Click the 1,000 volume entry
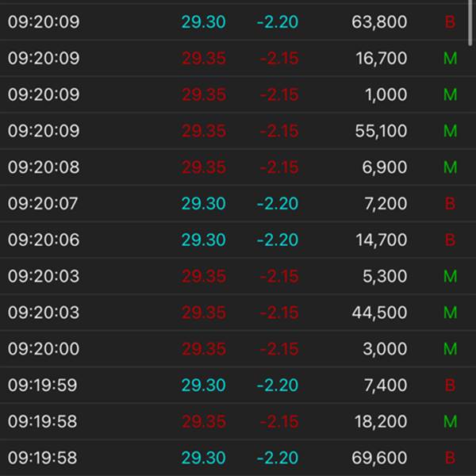The image size is (476, 476). (386, 95)
